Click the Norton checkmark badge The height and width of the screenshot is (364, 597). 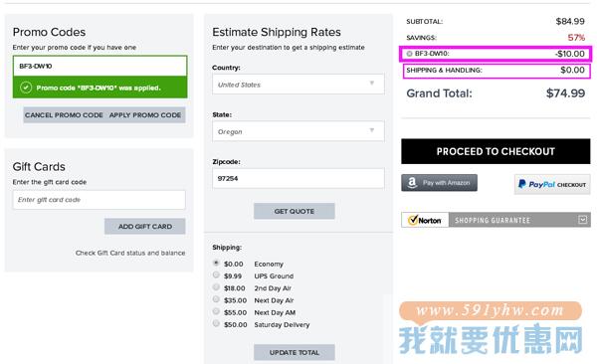click(x=425, y=220)
